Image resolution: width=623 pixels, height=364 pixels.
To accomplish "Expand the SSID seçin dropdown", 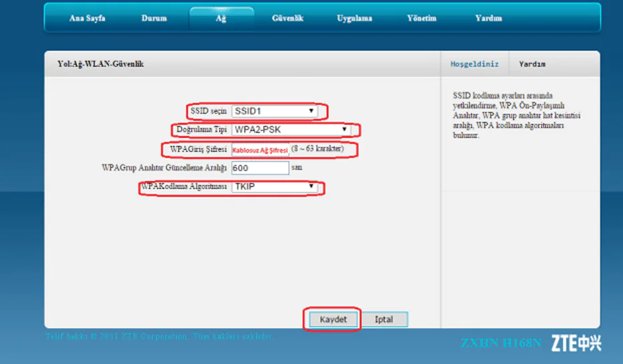I will (x=275, y=111).
